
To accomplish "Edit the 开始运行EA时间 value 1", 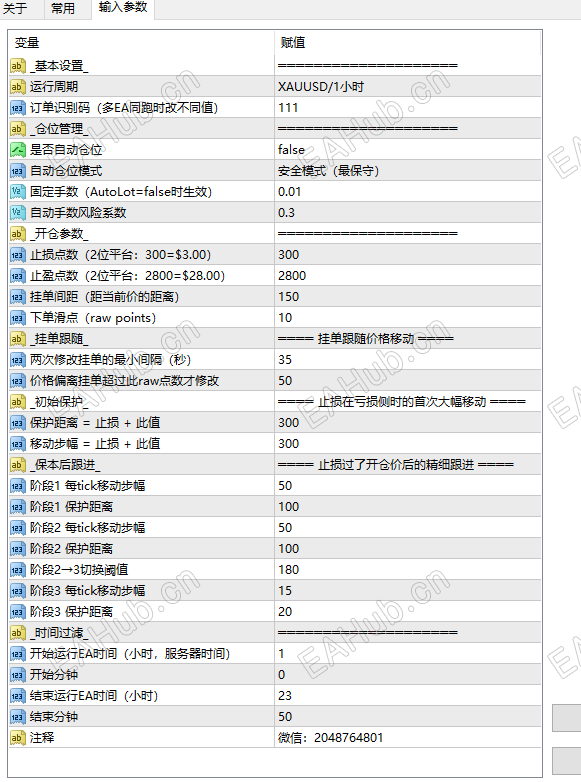I will click(407, 654).
